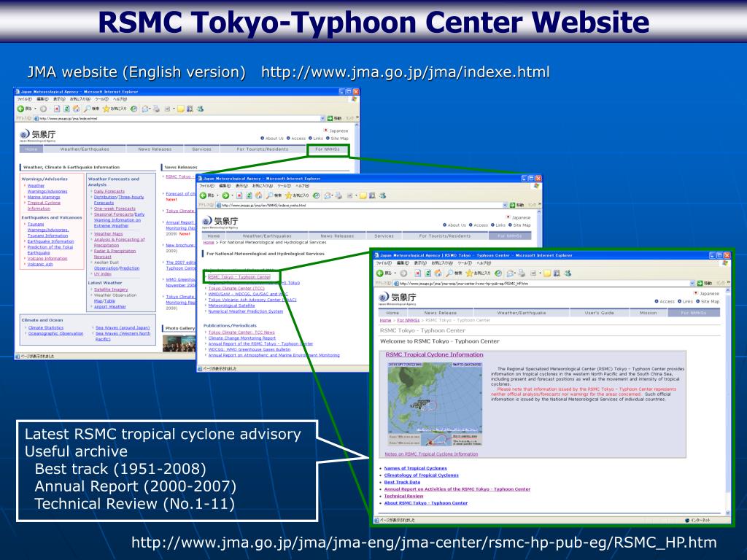Click vertical scrollbar of RSMC Typhoon Center window
Viewport: 747px width, 560px height.
coord(727,402)
